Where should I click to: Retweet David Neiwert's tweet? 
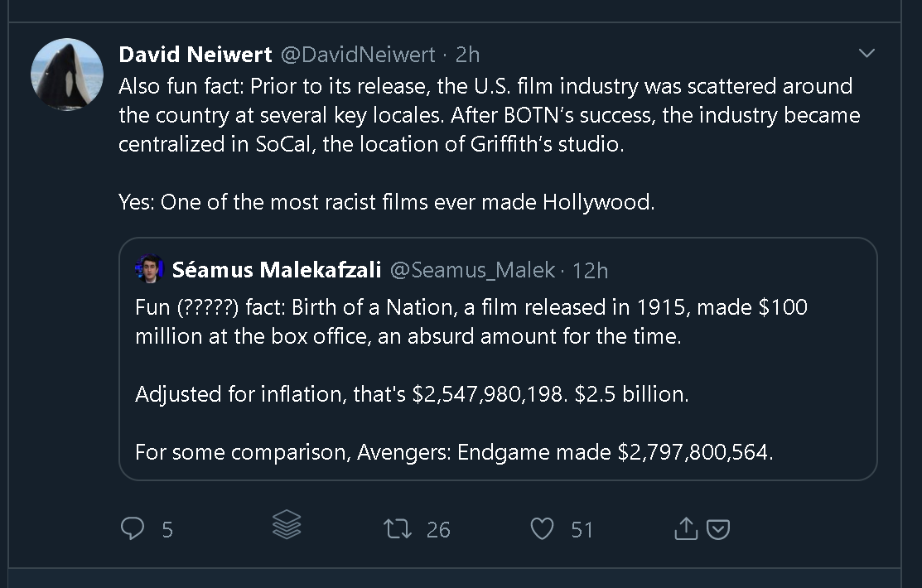pyautogui.click(x=398, y=528)
